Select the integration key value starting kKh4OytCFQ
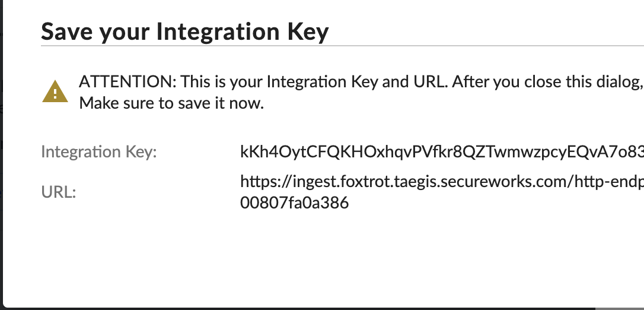644x310 pixels. (442, 151)
